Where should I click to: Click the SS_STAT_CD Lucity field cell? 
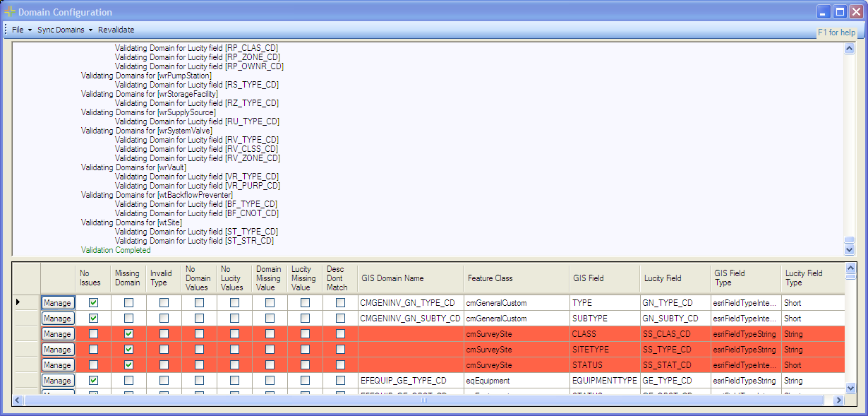(x=675, y=365)
